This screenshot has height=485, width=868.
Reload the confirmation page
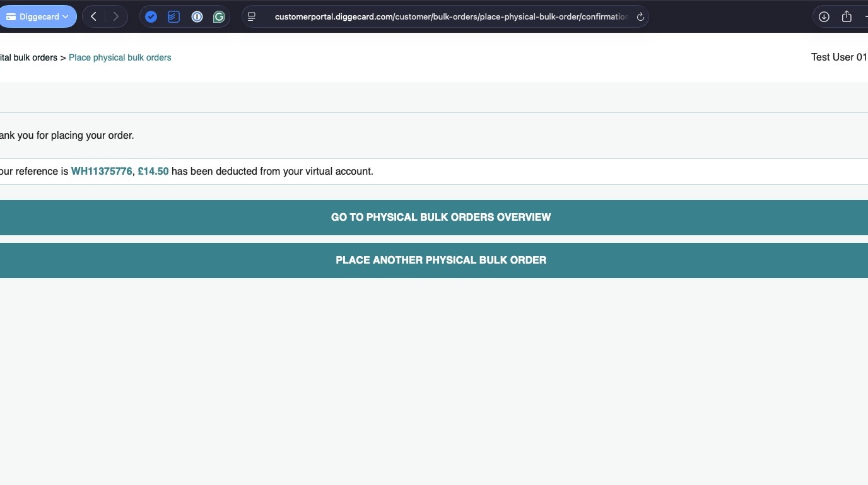click(640, 17)
